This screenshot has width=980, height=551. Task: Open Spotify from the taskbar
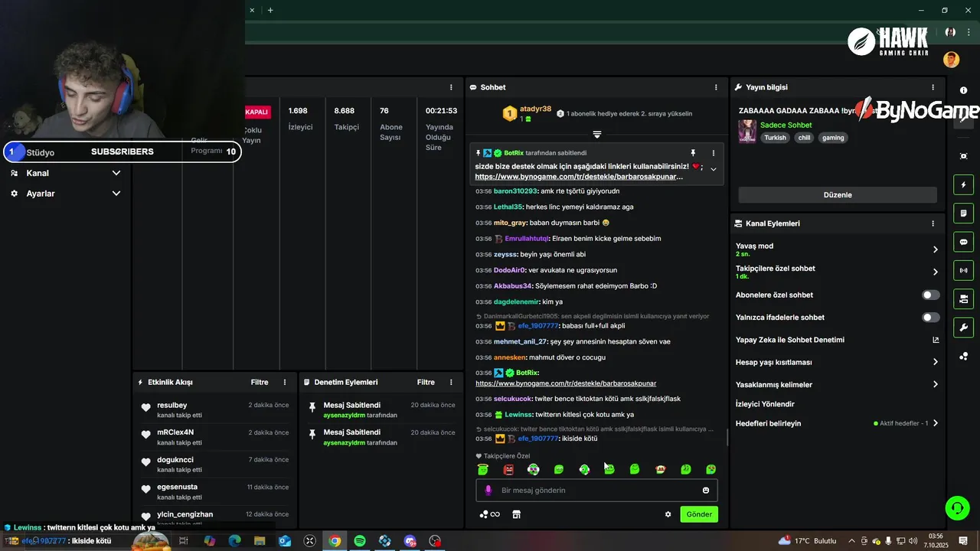coord(360,541)
